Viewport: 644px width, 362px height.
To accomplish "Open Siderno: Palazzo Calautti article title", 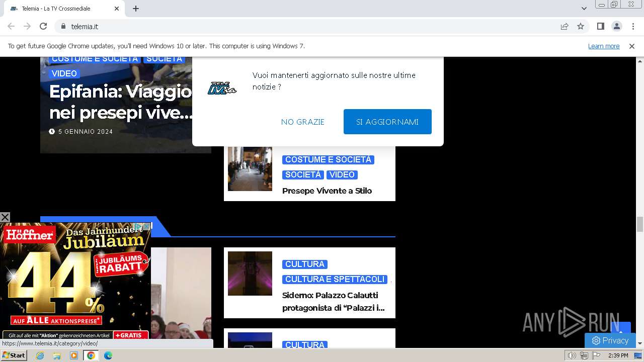I will coord(334,302).
